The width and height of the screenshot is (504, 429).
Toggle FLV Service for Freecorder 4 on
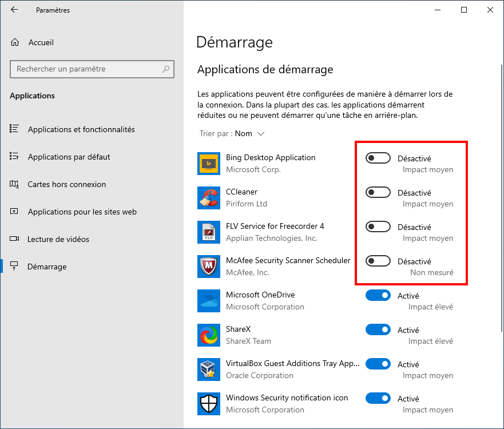pyautogui.click(x=378, y=227)
